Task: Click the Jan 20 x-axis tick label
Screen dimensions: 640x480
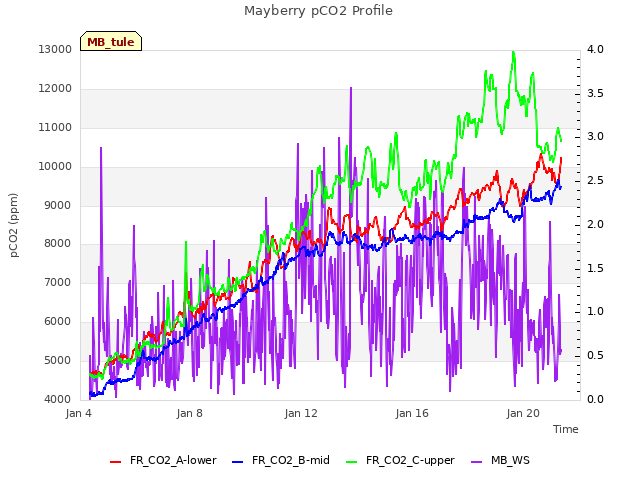Action: 523,413
